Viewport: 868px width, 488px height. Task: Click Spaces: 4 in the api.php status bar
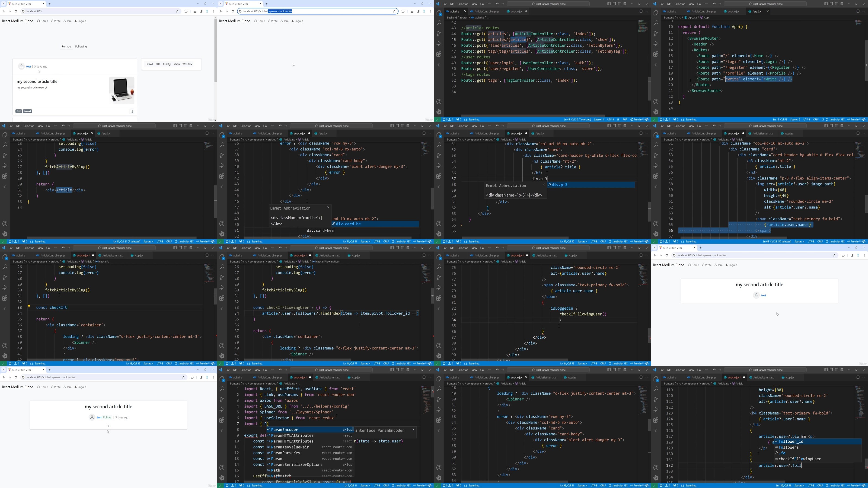pyautogui.click(x=599, y=119)
